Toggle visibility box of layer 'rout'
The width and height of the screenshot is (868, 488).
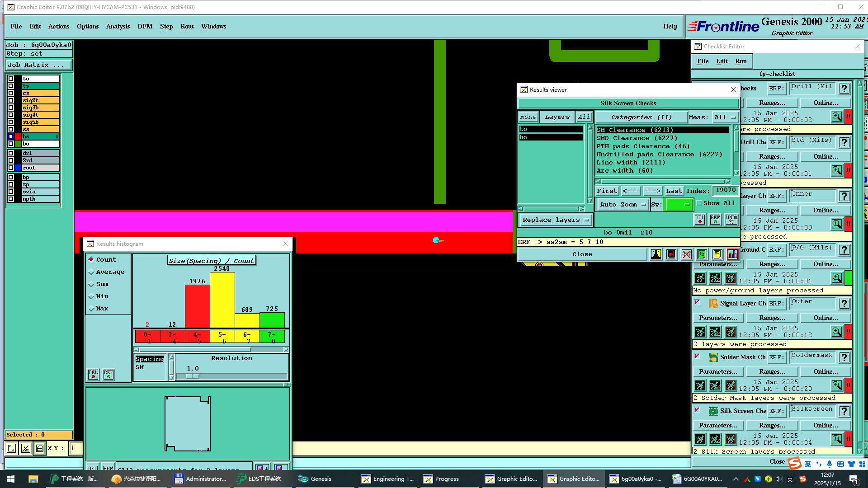pyautogui.click(x=11, y=168)
